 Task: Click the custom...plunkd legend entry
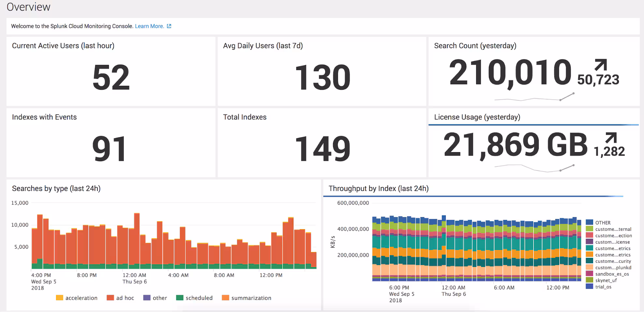coord(613,268)
